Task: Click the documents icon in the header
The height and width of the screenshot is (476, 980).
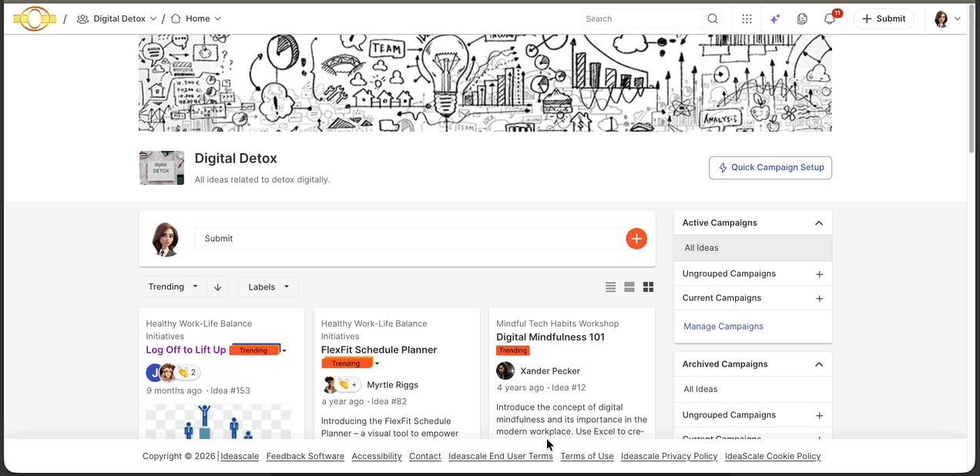Action: point(802,19)
